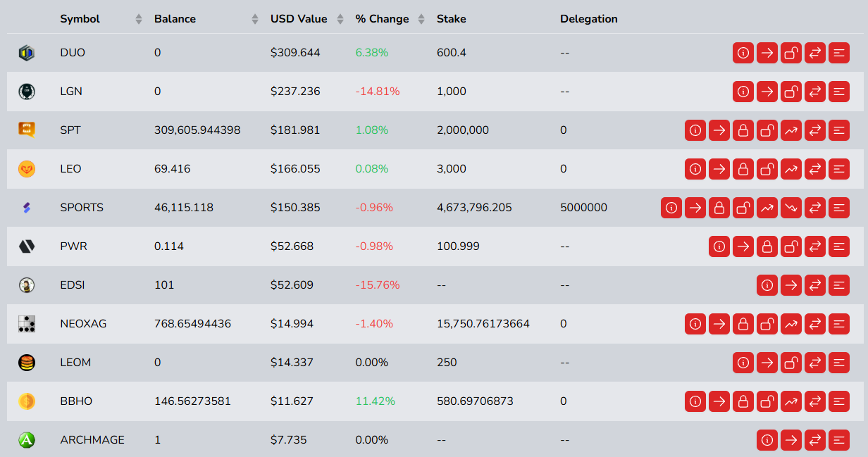
Task: Click the open lock unstake icon for LEO
Action: pos(767,169)
